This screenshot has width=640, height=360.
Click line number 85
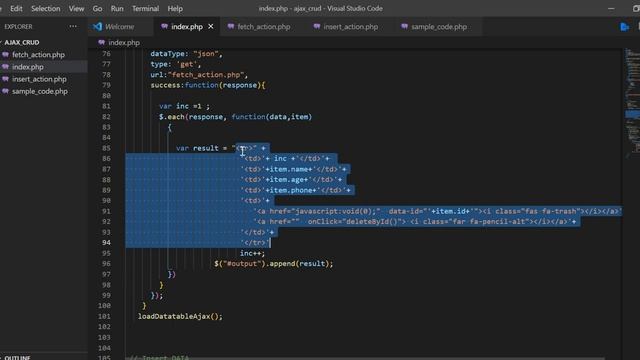[106, 148]
